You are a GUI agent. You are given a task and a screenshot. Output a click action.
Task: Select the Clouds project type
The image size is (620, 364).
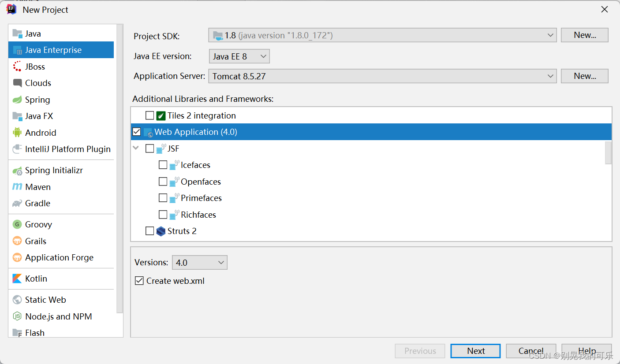tap(61, 83)
